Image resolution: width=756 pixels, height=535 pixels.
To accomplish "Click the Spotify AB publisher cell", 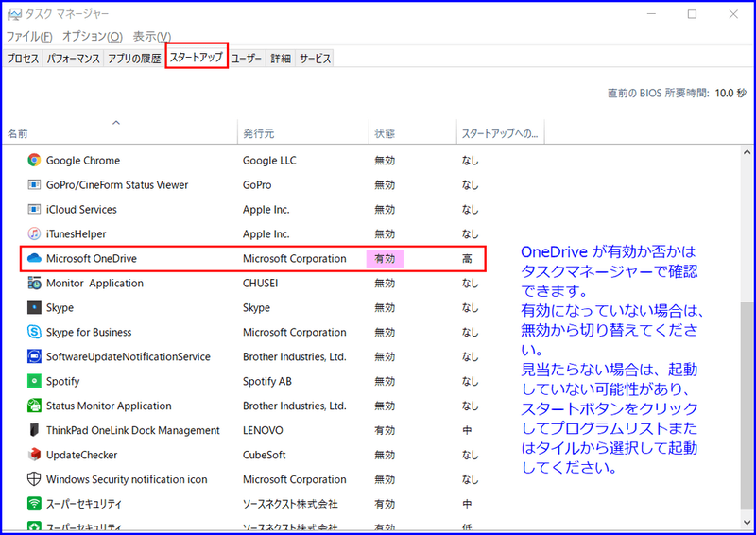I will click(267, 381).
